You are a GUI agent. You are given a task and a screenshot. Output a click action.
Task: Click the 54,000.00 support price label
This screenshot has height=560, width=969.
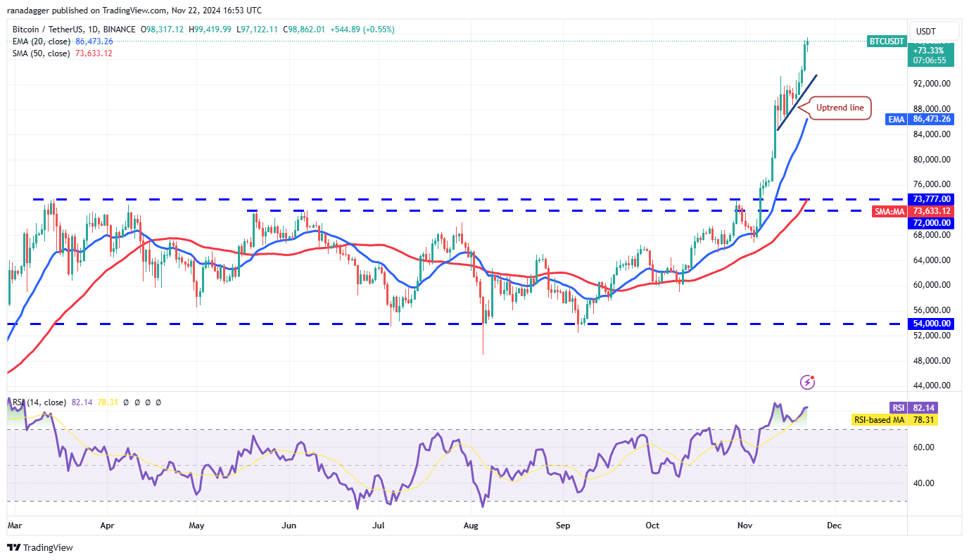[932, 324]
